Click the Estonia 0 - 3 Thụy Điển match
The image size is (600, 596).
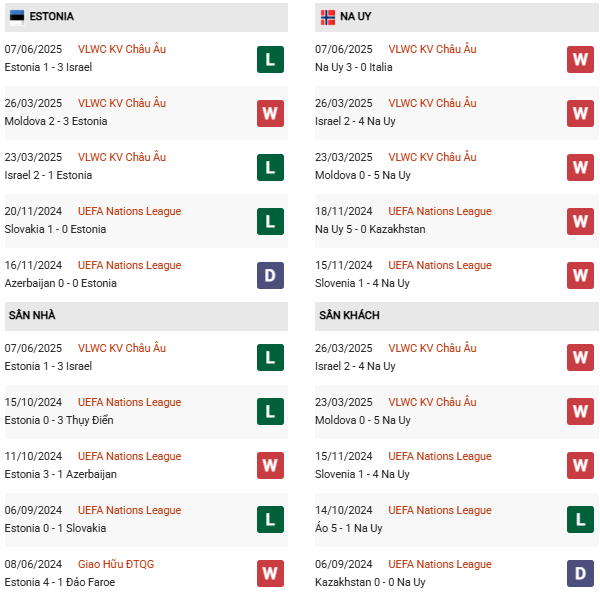58,420
